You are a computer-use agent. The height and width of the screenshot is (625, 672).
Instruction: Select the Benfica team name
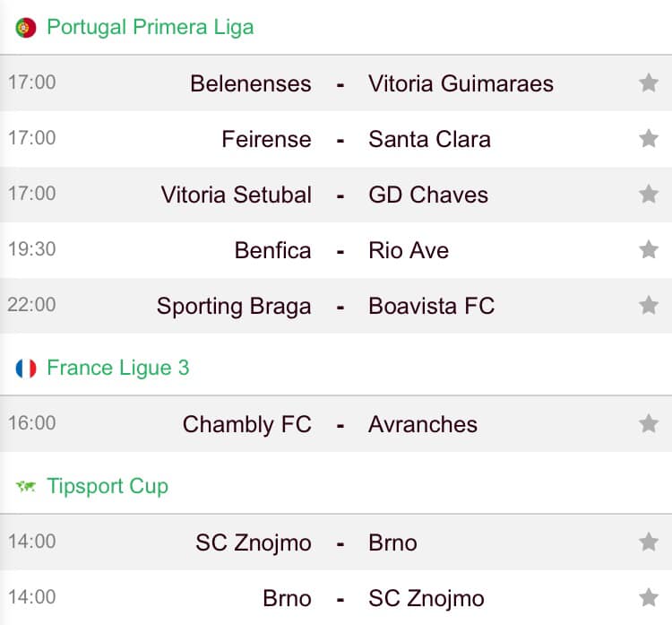272,250
